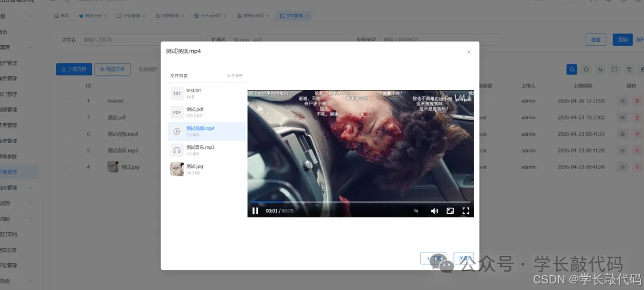Screen dimensions: 644x290
Task: Select test.txt in the file list
Action: click(x=206, y=93)
